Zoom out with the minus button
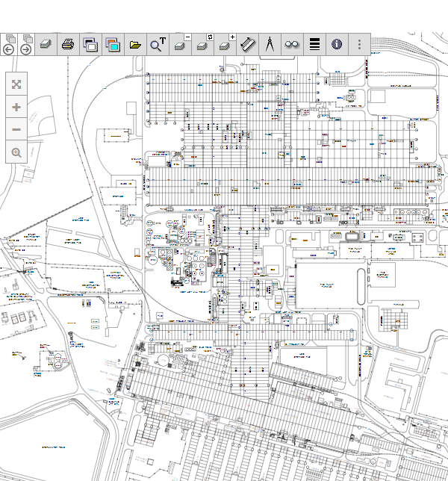The height and width of the screenshot is (481, 448). 16,130
